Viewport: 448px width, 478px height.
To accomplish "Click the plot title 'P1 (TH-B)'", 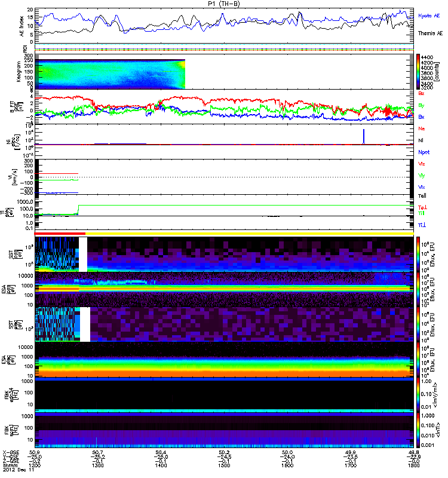I will point(224,4).
